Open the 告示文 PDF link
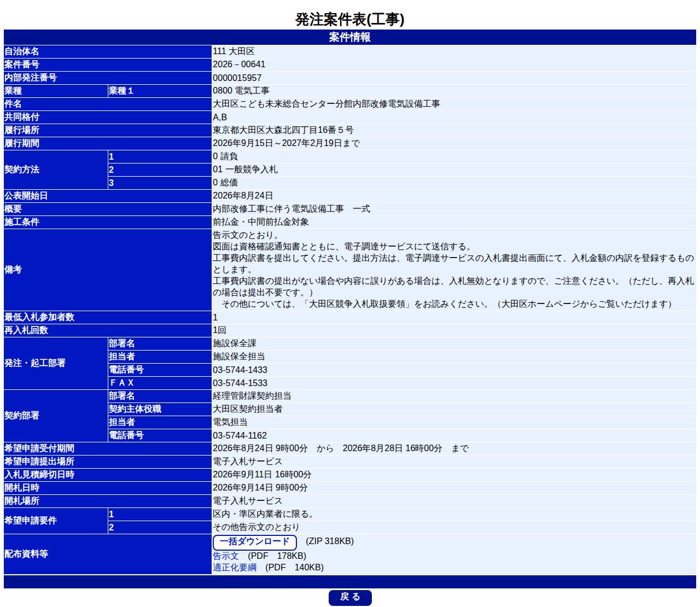The height and width of the screenshot is (607, 700). tap(226, 556)
